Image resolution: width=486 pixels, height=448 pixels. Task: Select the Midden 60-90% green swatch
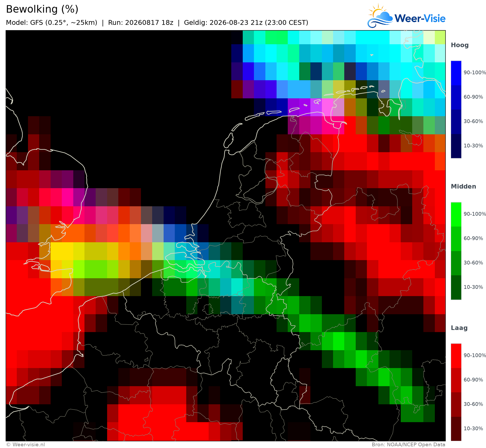pyautogui.click(x=456, y=239)
